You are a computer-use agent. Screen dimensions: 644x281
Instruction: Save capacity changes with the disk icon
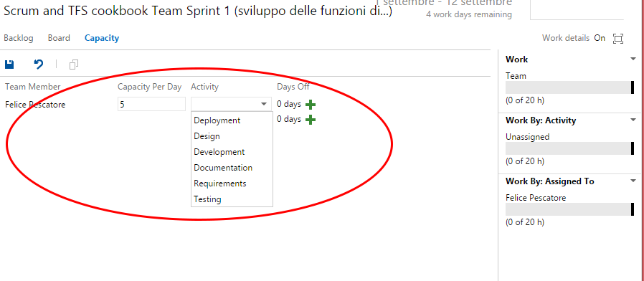(9, 64)
